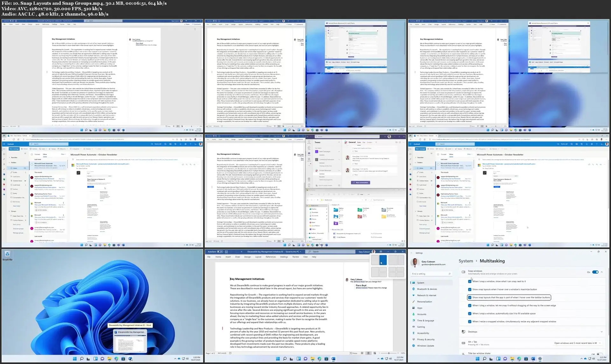
Task: Open Teams Chat icon in desktop frame taskbar
Action: click(x=102, y=359)
